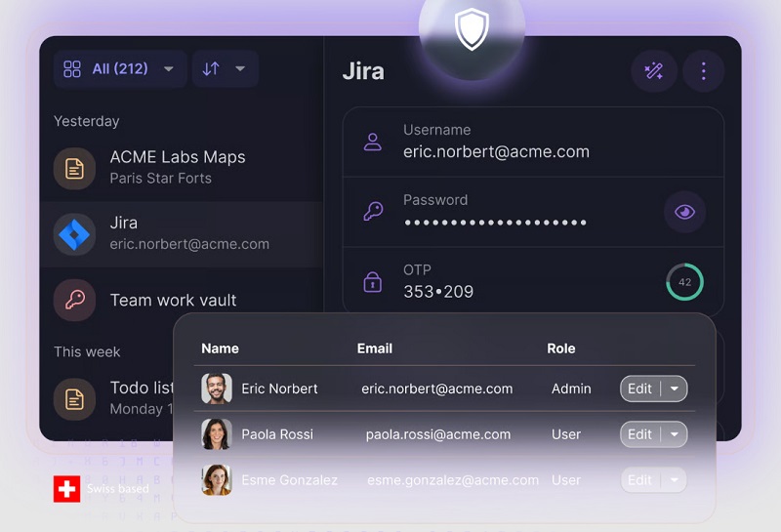Click Paola Rossi's avatar photo

pyautogui.click(x=217, y=434)
